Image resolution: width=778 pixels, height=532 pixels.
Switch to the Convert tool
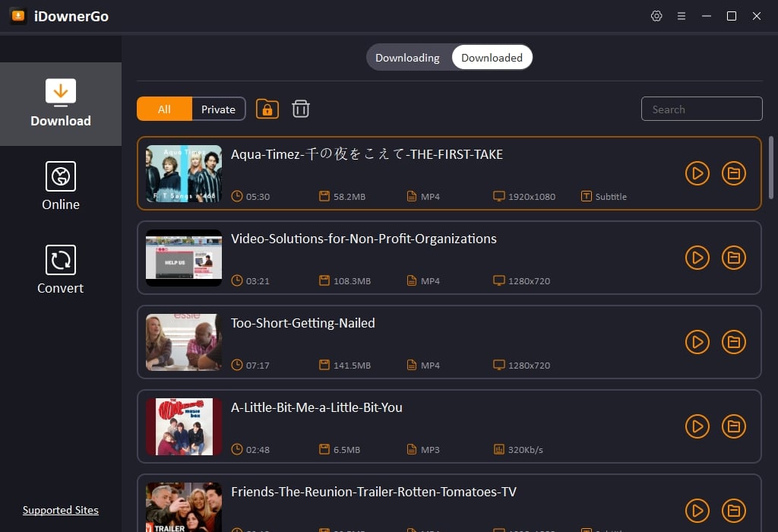(61, 270)
